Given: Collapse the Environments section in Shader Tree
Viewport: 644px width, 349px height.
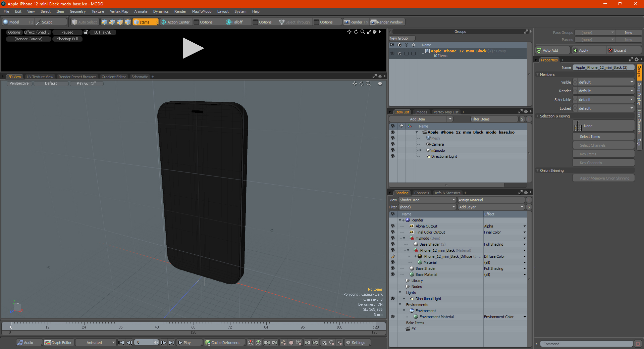Looking at the screenshot, I should pyautogui.click(x=400, y=305).
